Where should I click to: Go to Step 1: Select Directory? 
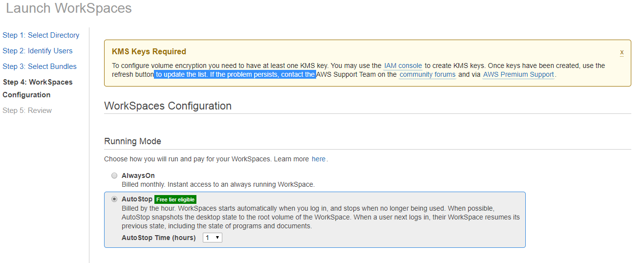[x=41, y=35]
